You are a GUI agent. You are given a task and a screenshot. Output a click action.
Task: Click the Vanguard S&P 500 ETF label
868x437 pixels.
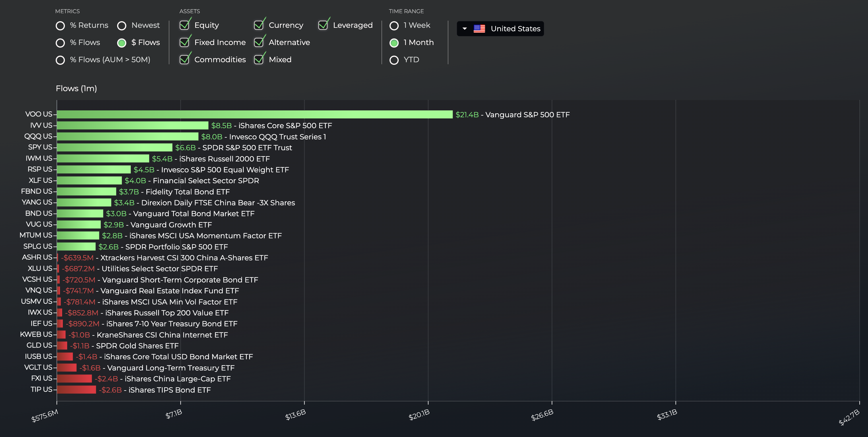[x=527, y=115]
